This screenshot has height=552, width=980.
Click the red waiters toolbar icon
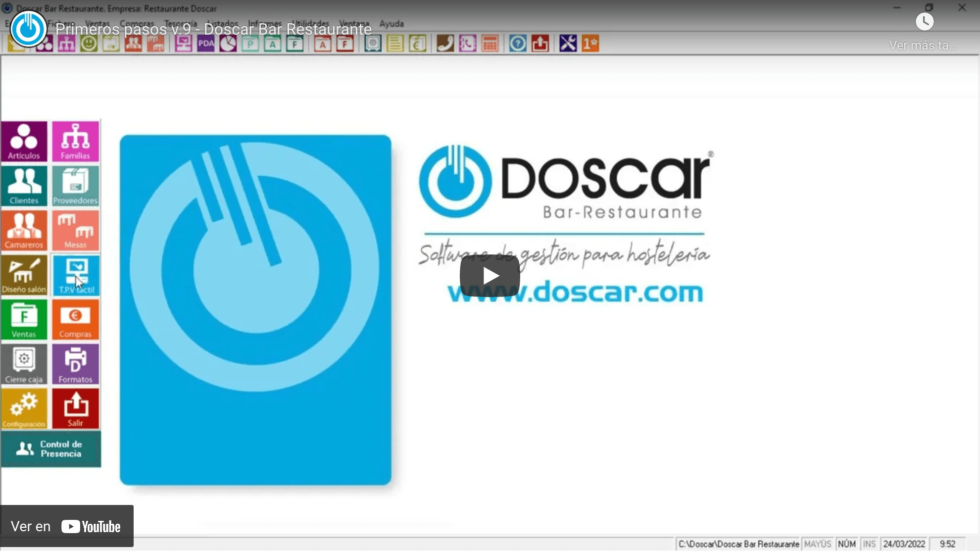pos(133,44)
